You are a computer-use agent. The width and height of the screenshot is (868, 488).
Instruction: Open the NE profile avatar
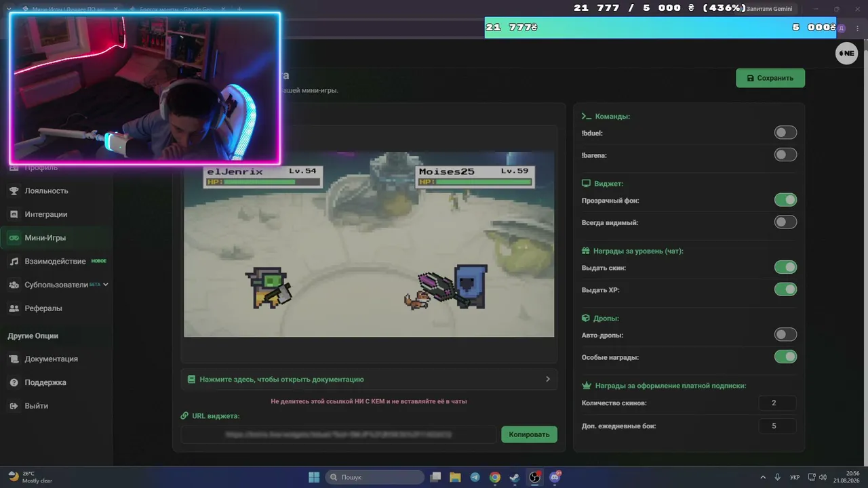click(846, 54)
